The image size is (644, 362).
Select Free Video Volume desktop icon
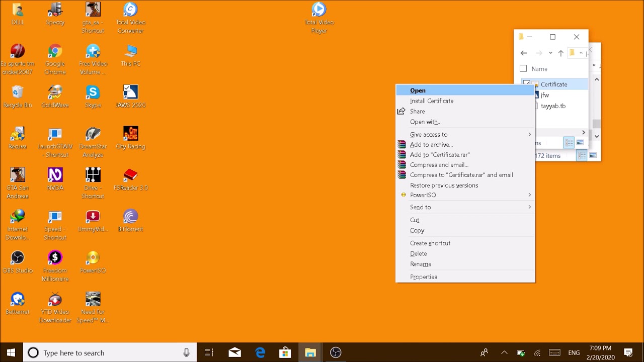[x=93, y=59]
